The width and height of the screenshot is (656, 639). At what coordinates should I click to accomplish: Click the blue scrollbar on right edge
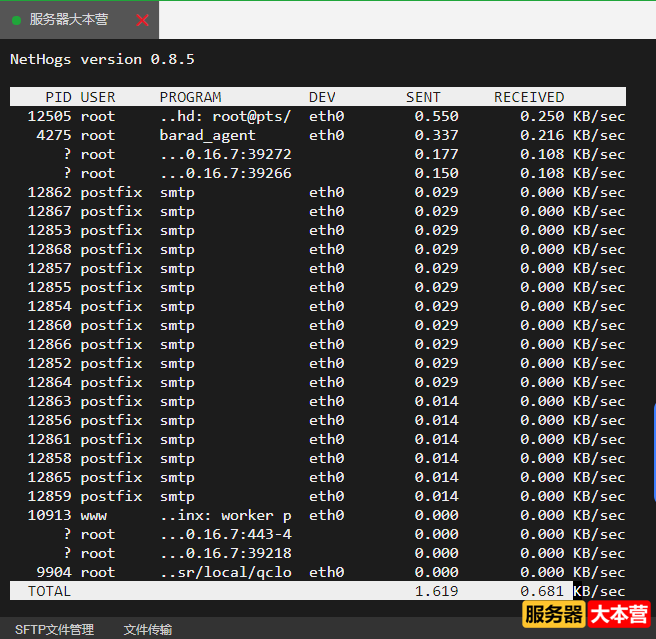654,452
